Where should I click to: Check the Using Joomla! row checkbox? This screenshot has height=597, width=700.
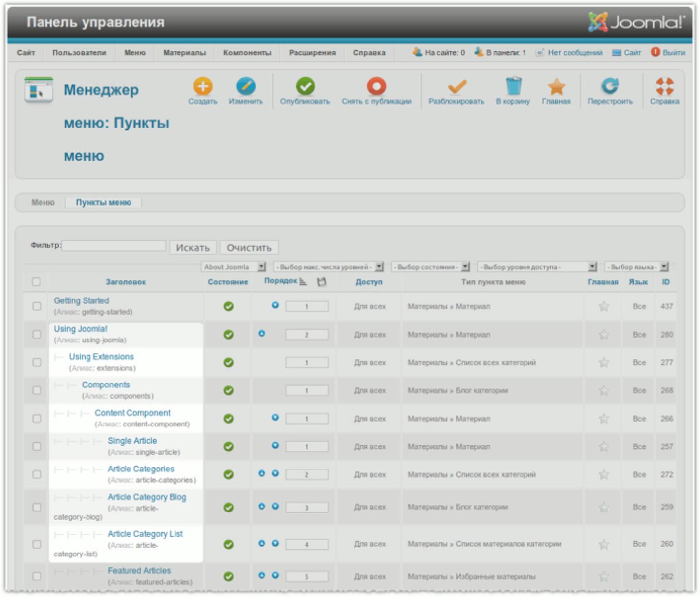coord(37,335)
